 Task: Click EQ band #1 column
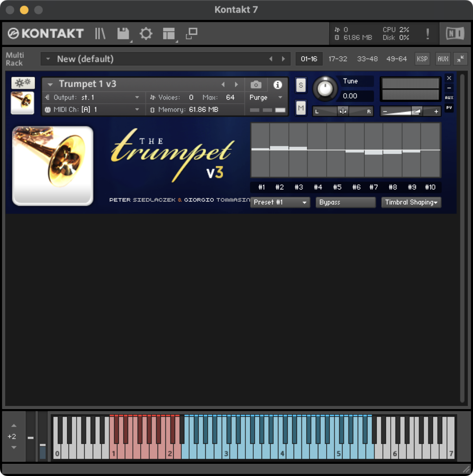coord(261,150)
